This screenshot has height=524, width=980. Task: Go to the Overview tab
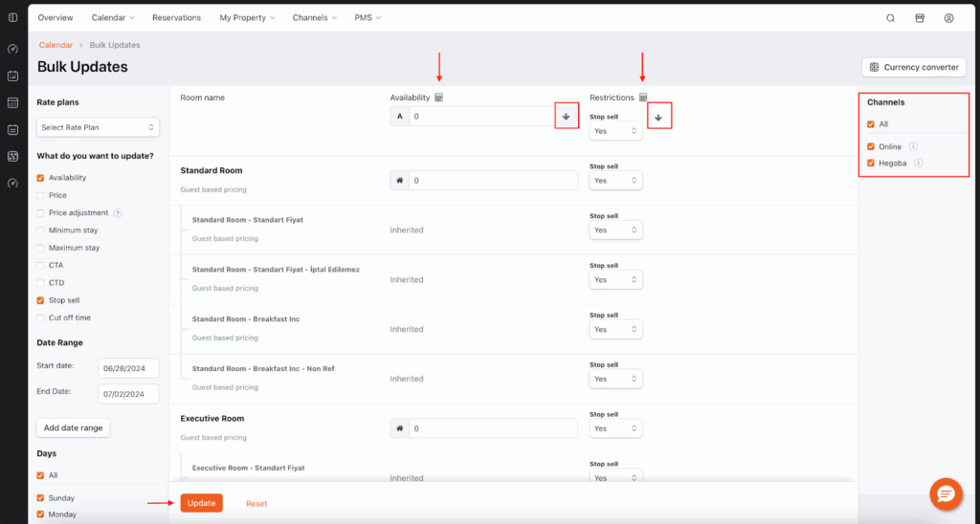pyautogui.click(x=56, y=17)
